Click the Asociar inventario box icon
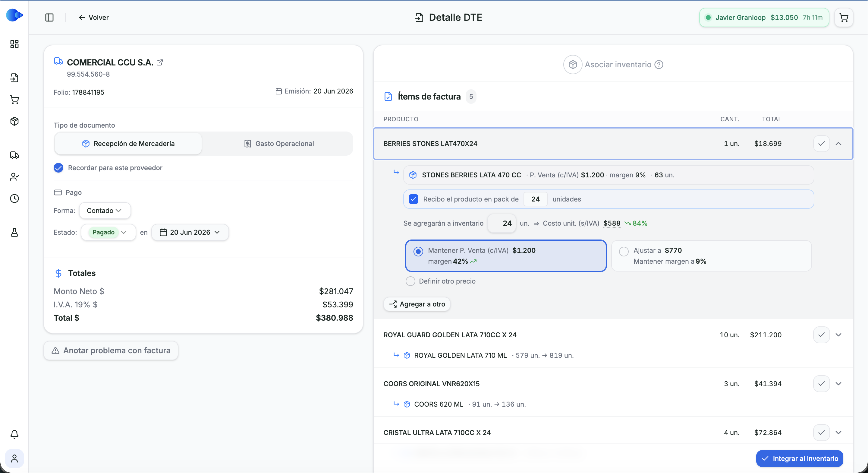The height and width of the screenshot is (473, 868). coord(573,65)
